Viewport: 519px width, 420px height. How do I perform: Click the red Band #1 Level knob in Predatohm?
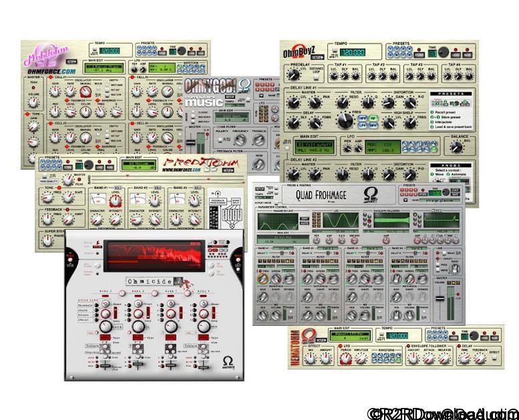pos(116,200)
